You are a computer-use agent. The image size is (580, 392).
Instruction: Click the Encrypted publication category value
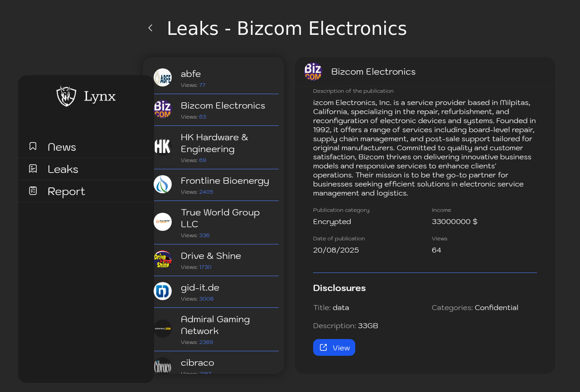pyautogui.click(x=332, y=222)
